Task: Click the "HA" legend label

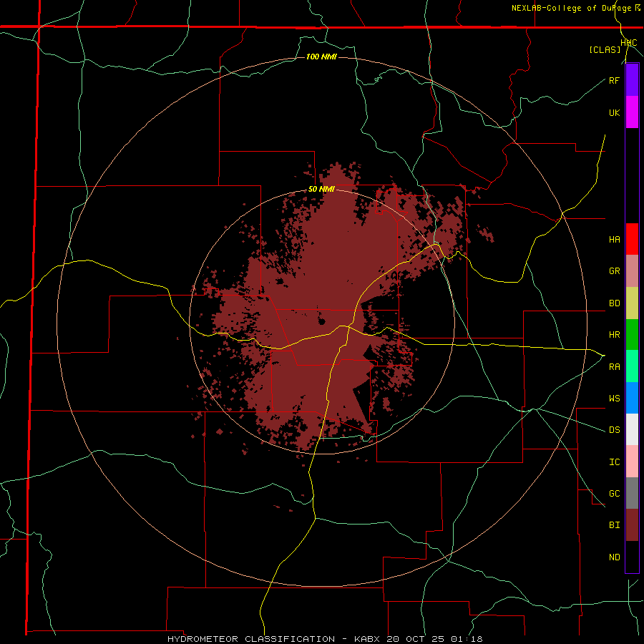Action: 614,239
